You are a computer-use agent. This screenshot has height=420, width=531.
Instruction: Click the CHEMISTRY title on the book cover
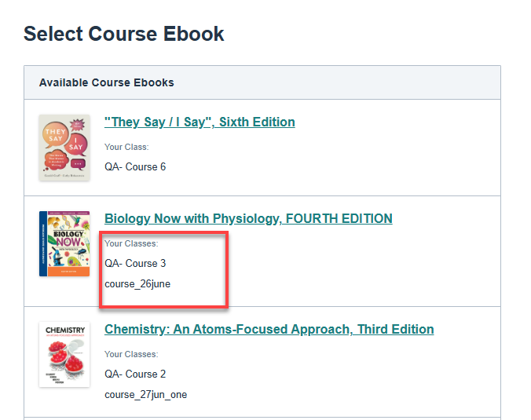click(x=64, y=331)
